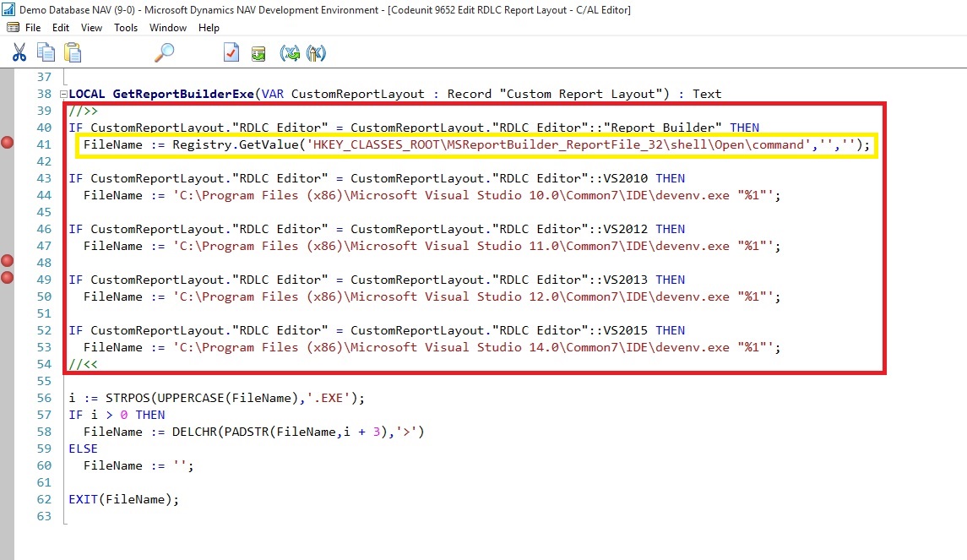Remove the breakpoint on line 41
The height and width of the screenshot is (560, 967).
tap(8, 143)
